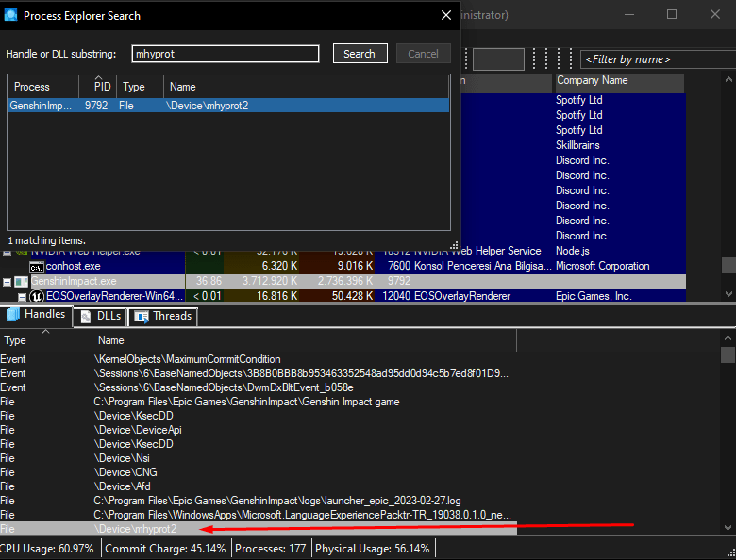Sort search results by Process column
This screenshot has width=736, height=560.
(43, 87)
